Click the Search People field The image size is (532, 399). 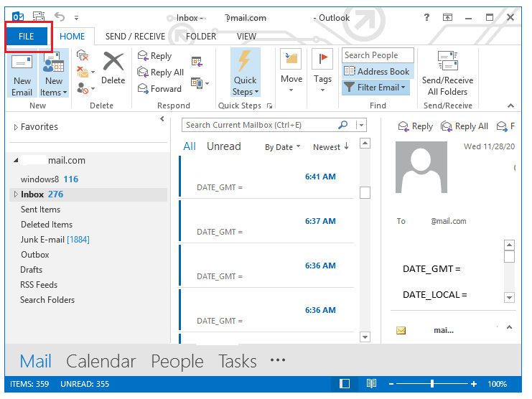pos(378,55)
